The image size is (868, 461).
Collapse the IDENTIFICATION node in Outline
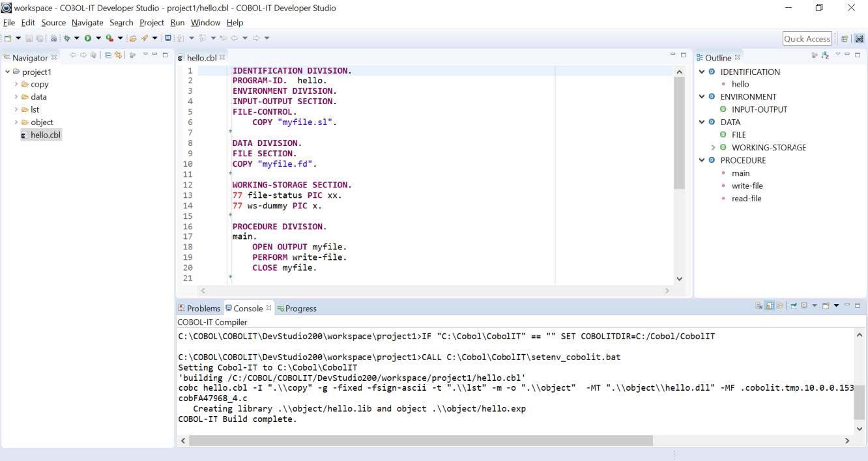(702, 72)
